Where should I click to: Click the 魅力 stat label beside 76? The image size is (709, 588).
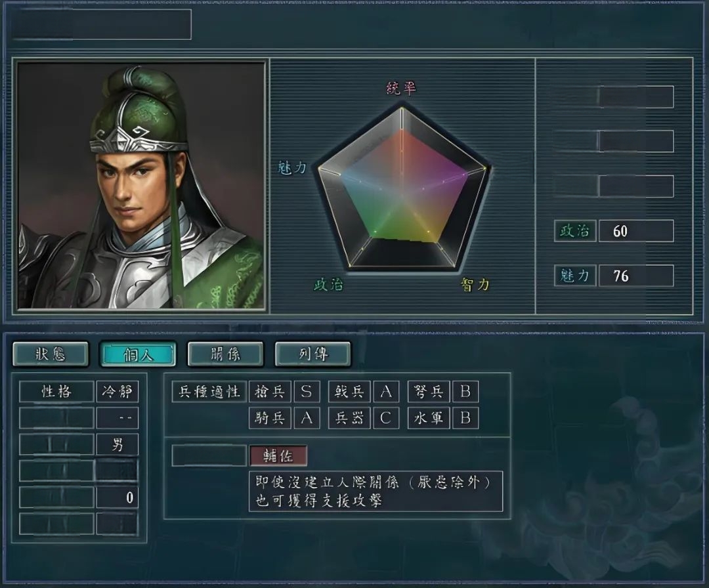coord(575,275)
